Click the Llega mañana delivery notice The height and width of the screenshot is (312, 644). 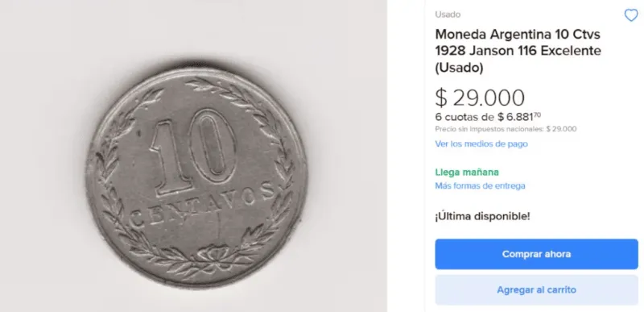[467, 173]
